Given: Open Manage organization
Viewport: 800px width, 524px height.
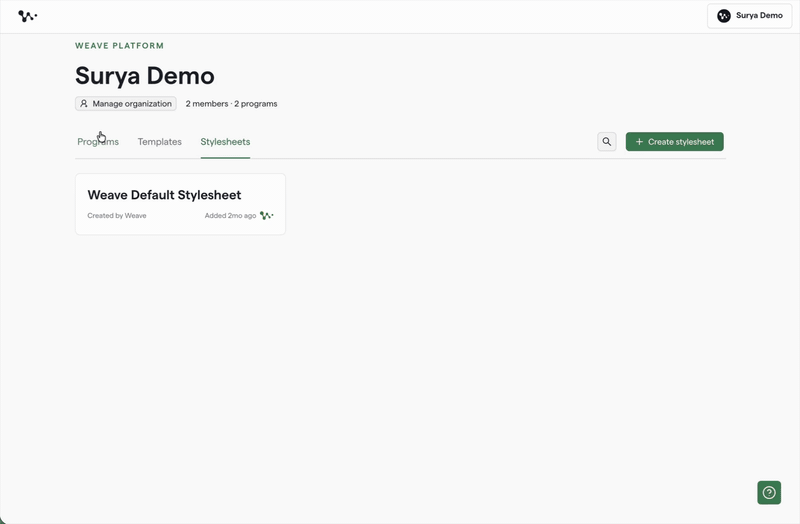Looking at the screenshot, I should click(126, 104).
